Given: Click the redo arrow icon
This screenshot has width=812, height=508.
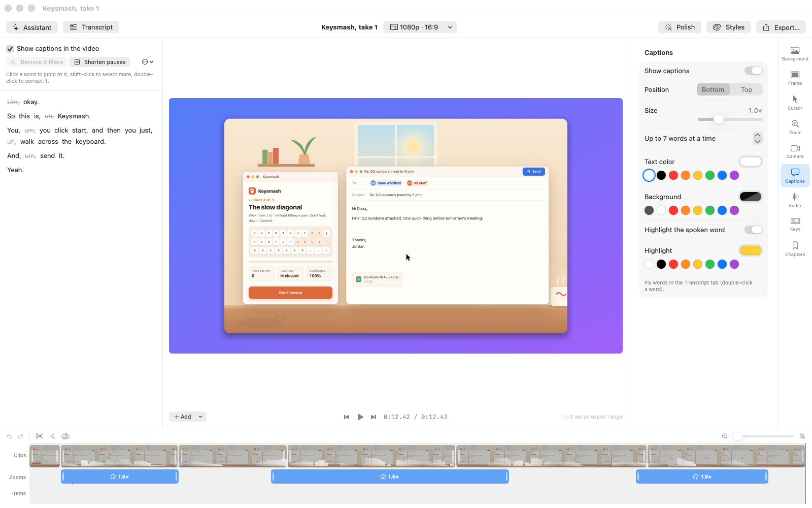Looking at the screenshot, I should pyautogui.click(x=21, y=436).
